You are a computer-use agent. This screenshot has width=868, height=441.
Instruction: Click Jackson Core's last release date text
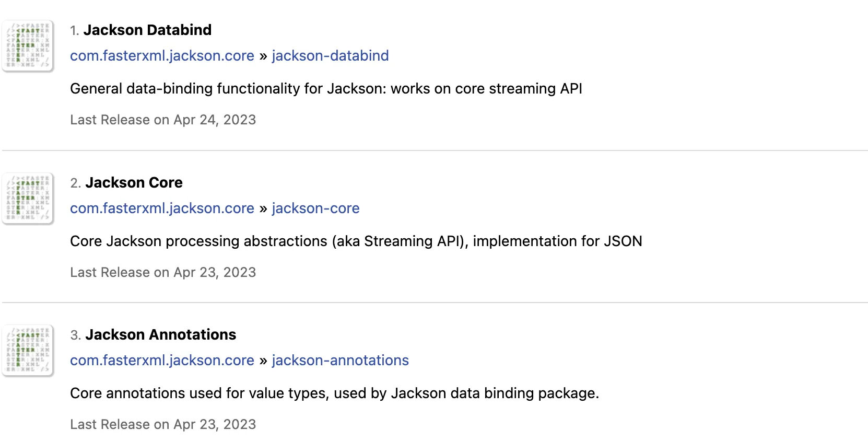point(163,273)
